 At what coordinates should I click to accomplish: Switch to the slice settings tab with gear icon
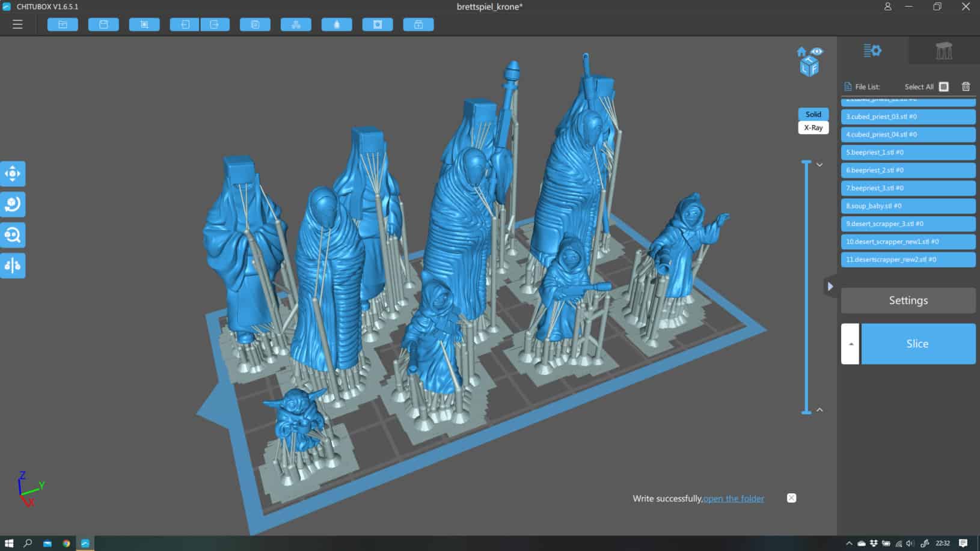click(x=872, y=50)
